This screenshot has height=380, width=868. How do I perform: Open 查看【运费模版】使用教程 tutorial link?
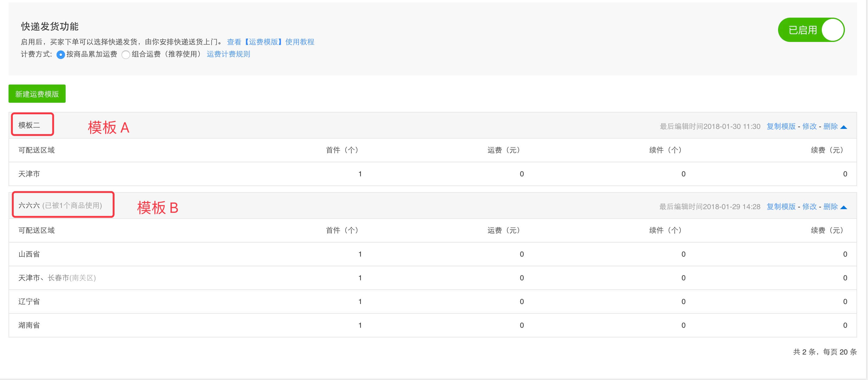coord(270,42)
